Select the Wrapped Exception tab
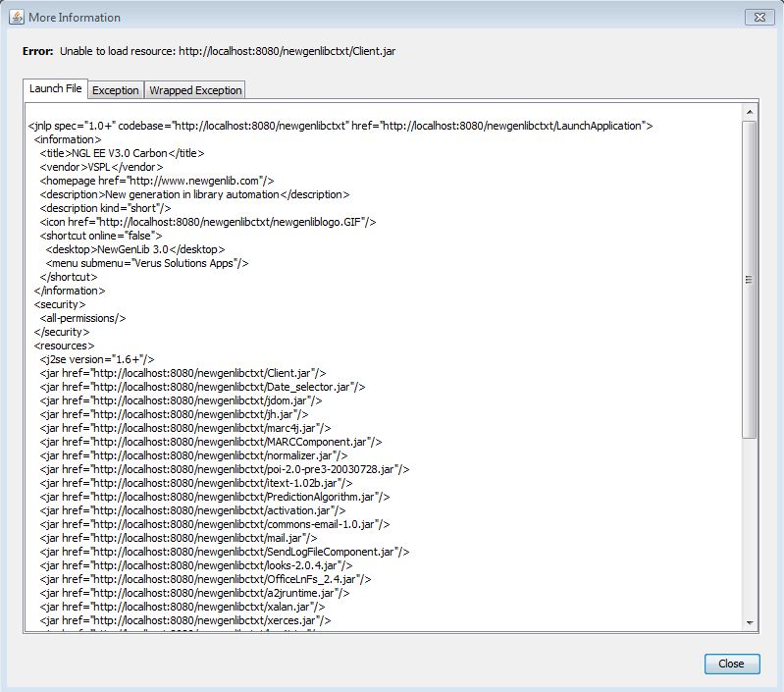 [x=194, y=90]
